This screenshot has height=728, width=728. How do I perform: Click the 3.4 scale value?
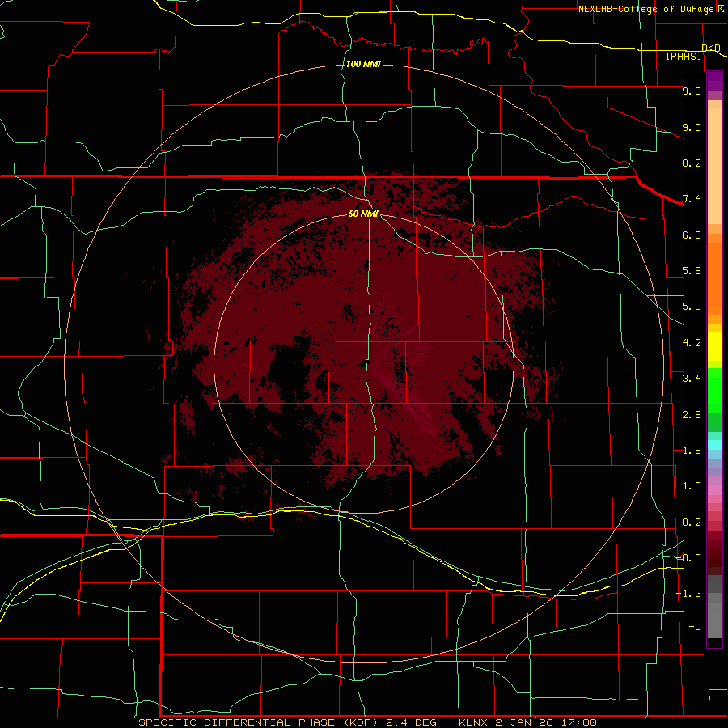coord(692,379)
